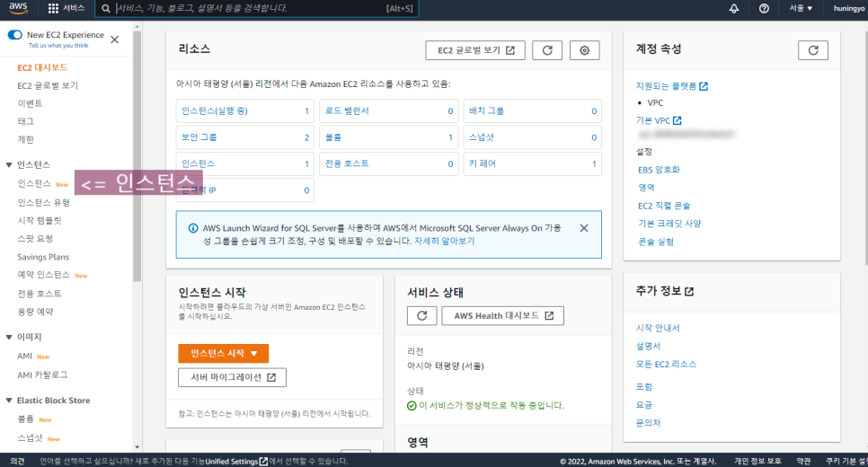Image resolution: width=868 pixels, height=467 pixels.
Task: Refresh the resources panel
Action: click(x=547, y=50)
